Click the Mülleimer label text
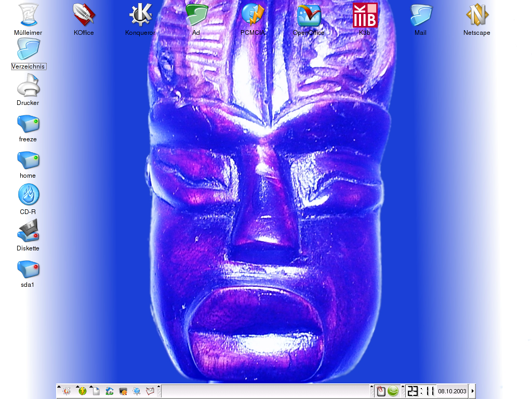This screenshot has width=532, height=399. pyautogui.click(x=28, y=33)
